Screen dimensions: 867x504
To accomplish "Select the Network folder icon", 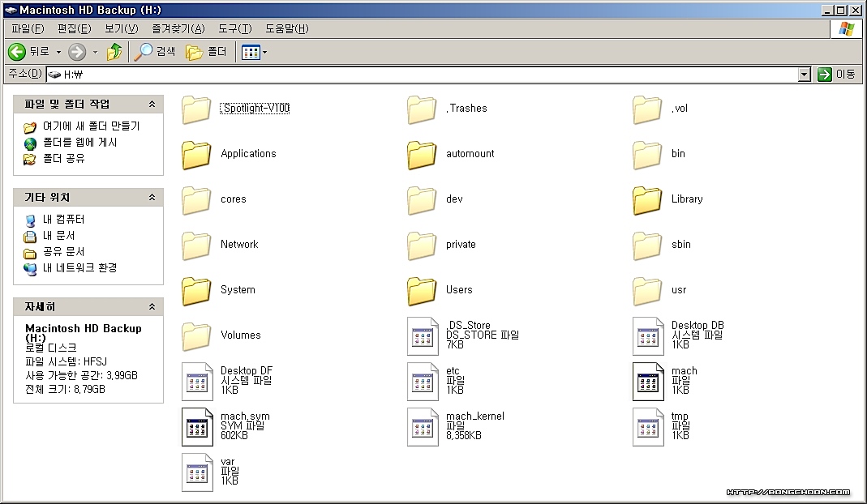I will pyautogui.click(x=196, y=245).
